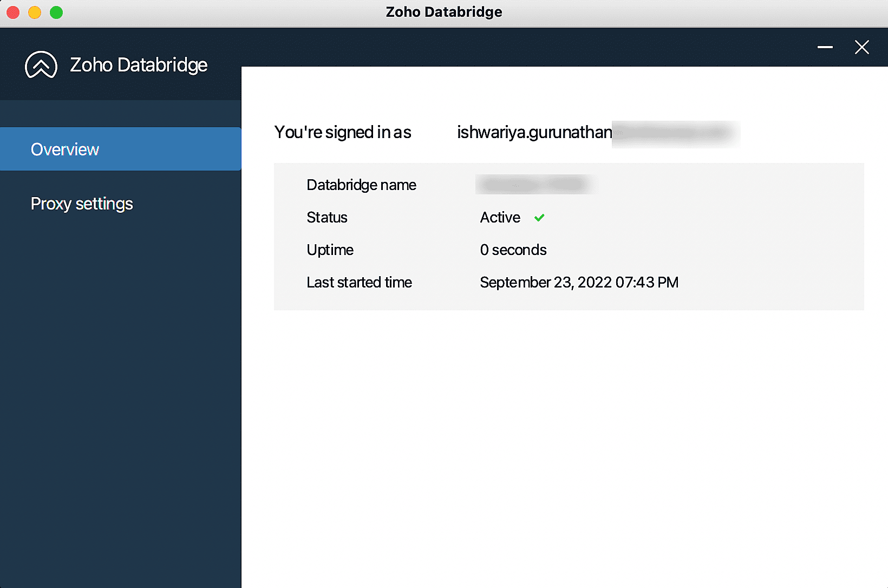
Task: Click the Status label
Action: click(x=327, y=217)
